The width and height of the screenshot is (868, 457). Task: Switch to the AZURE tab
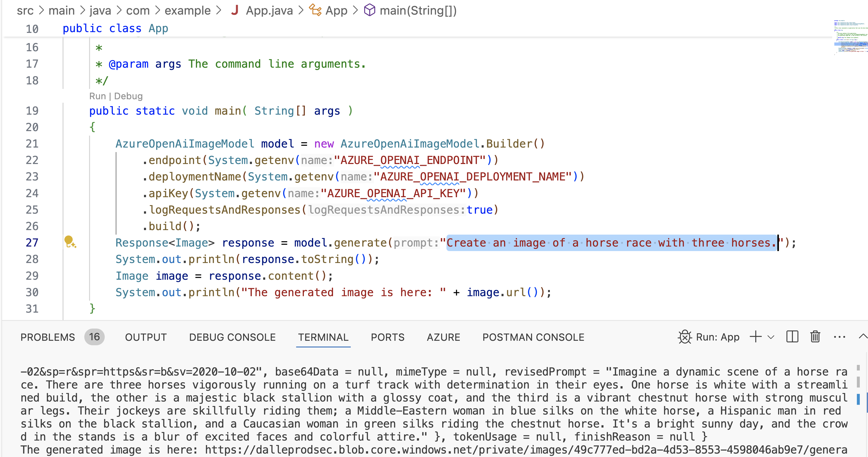pos(444,337)
